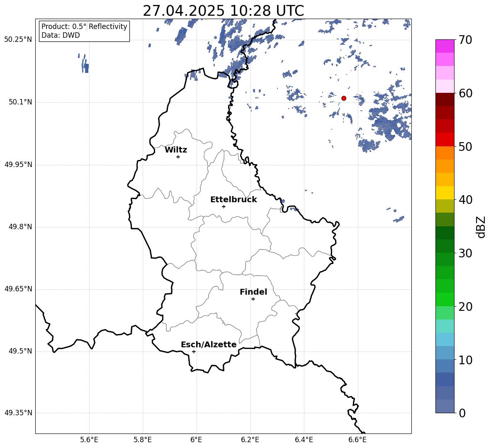Click the orange color band below 50 dBZ
491x448 pixels.
pyautogui.click(x=445, y=153)
